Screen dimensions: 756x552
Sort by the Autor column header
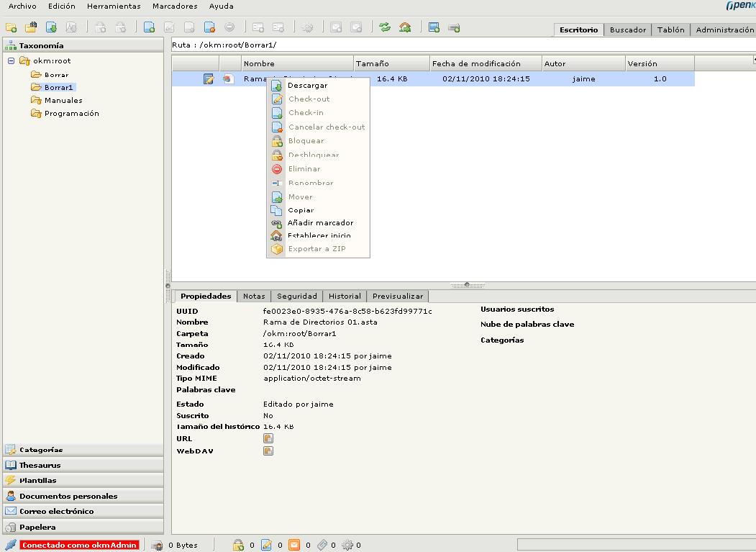pyautogui.click(x=583, y=63)
